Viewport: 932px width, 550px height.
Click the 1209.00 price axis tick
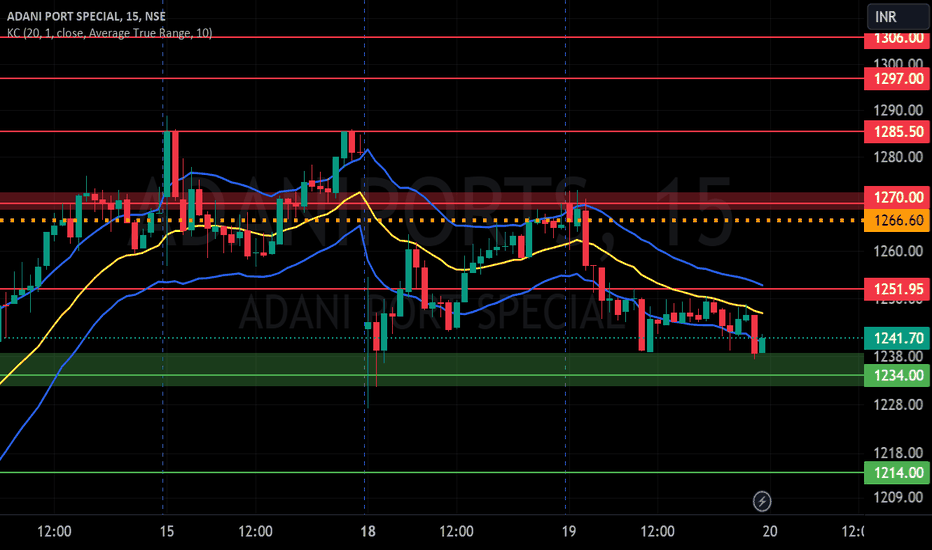(898, 497)
